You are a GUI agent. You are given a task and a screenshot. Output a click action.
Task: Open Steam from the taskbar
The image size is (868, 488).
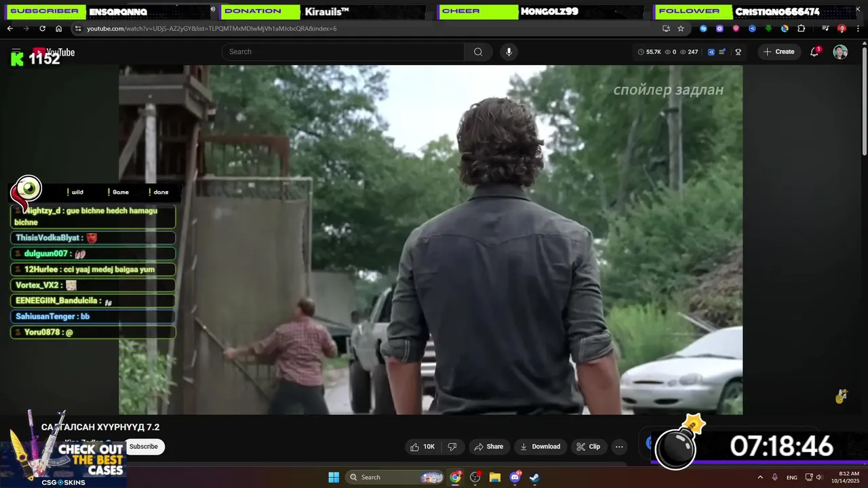pyautogui.click(x=535, y=477)
